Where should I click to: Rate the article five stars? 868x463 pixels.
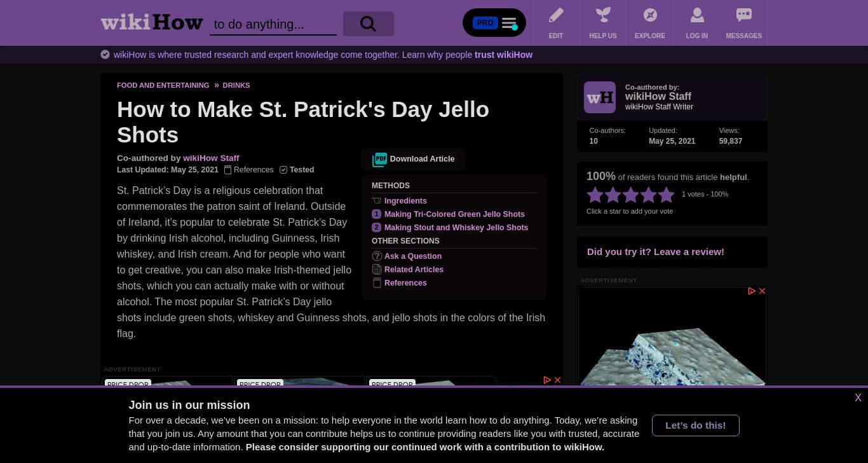[x=666, y=195]
